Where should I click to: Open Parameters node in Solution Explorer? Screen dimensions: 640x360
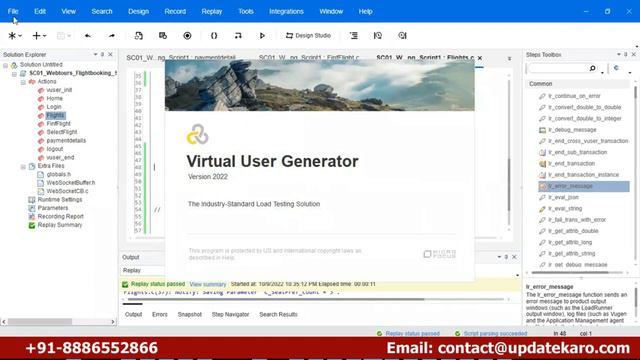53,208
